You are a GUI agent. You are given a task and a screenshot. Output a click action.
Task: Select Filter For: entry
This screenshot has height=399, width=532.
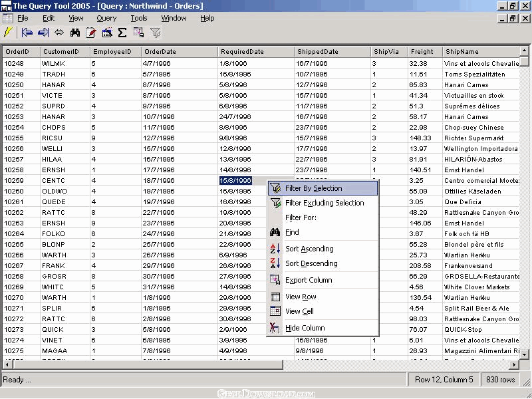click(x=323, y=217)
